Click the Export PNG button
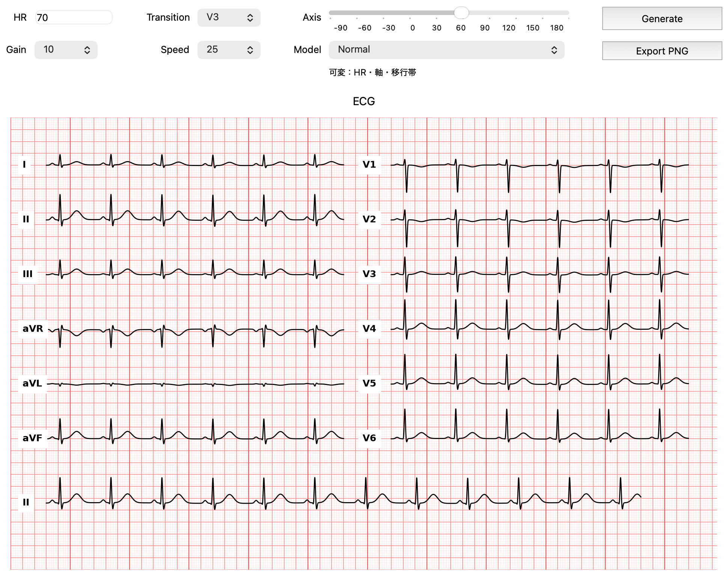 point(662,51)
